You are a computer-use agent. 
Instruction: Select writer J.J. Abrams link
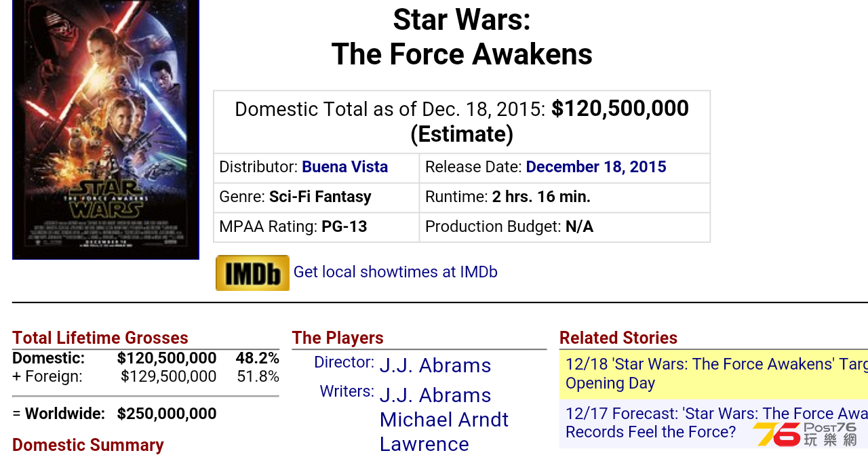(x=435, y=395)
